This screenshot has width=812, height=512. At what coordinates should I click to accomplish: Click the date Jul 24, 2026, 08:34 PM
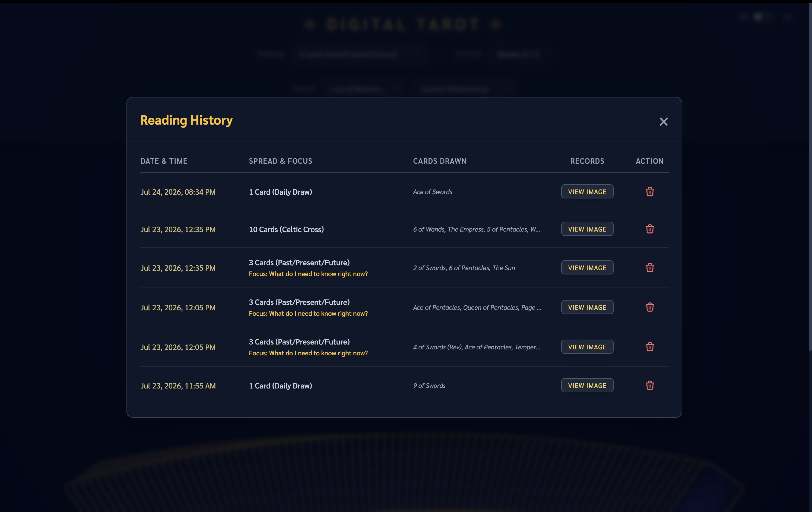[x=178, y=192]
